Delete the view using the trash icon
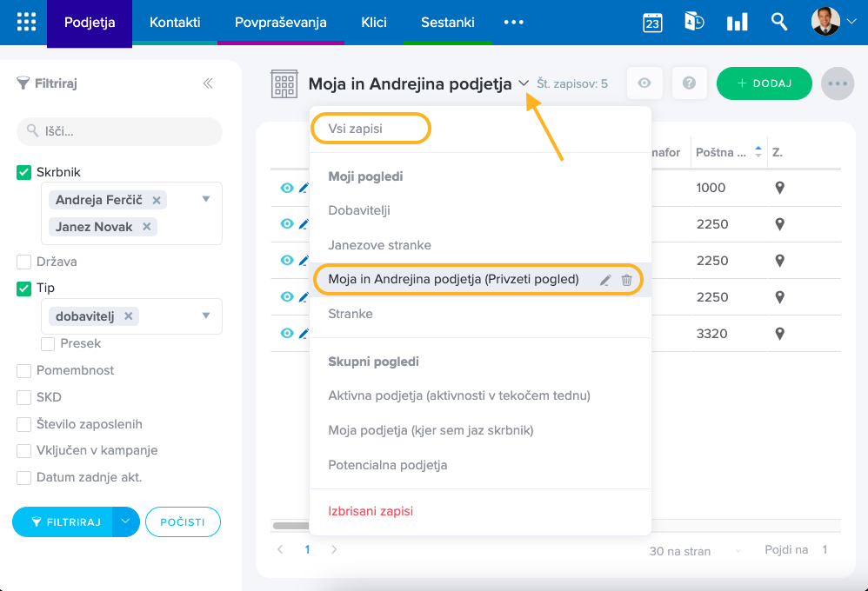Image resolution: width=868 pixels, height=591 pixels. (626, 280)
